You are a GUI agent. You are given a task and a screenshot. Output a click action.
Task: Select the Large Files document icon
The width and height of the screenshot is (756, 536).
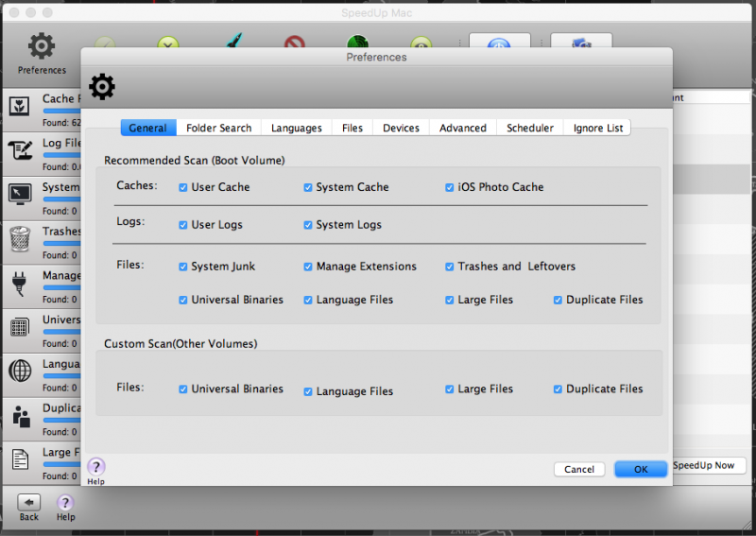(x=20, y=459)
